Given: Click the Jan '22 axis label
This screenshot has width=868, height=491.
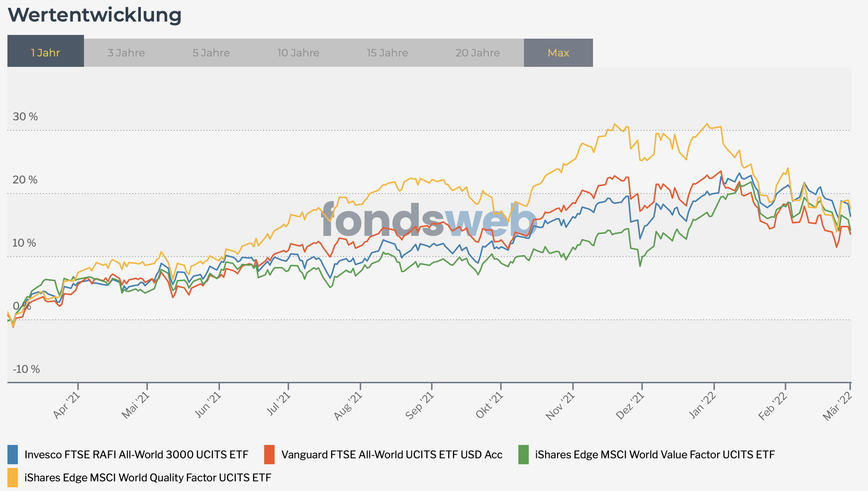Looking at the screenshot, I should pos(702,406).
